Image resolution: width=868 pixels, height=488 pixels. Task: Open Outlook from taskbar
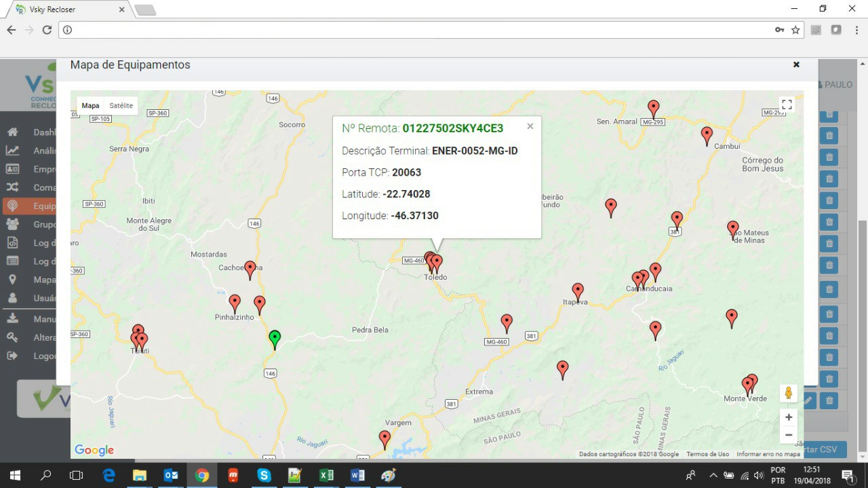pyautogui.click(x=171, y=475)
